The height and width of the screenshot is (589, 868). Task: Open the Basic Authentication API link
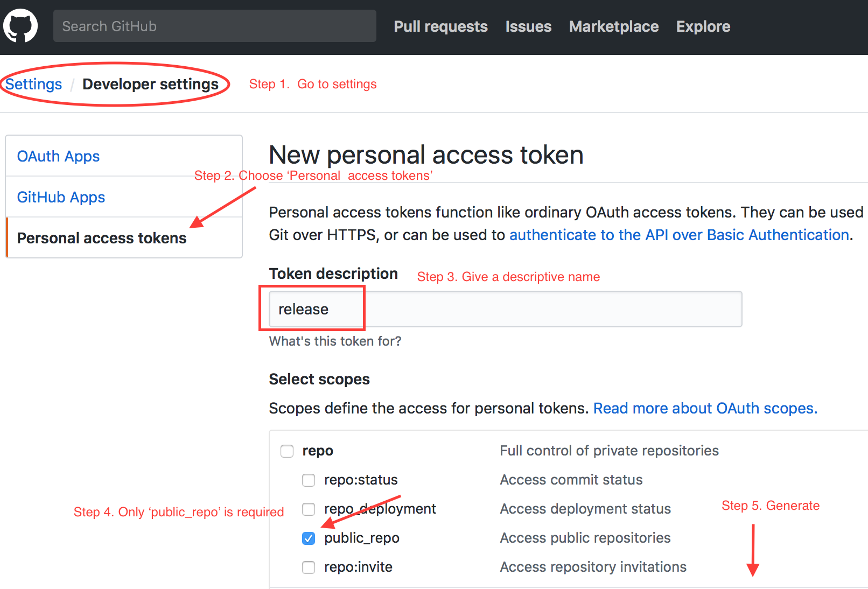(x=680, y=235)
